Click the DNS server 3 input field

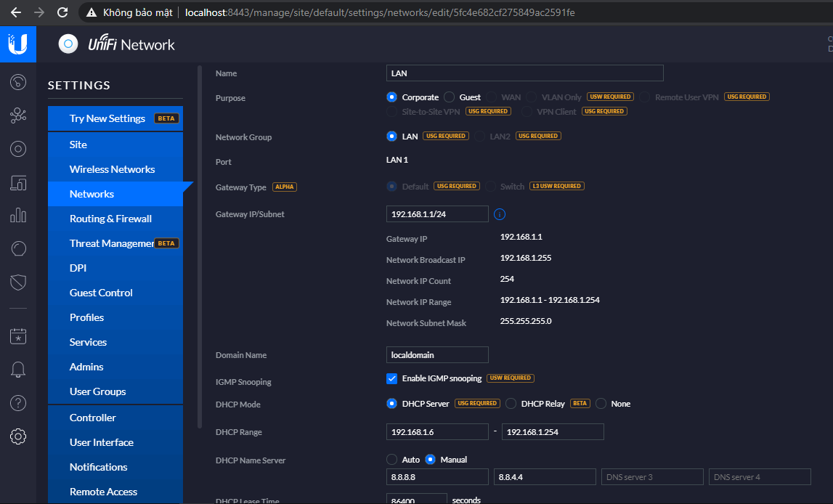[652, 477]
